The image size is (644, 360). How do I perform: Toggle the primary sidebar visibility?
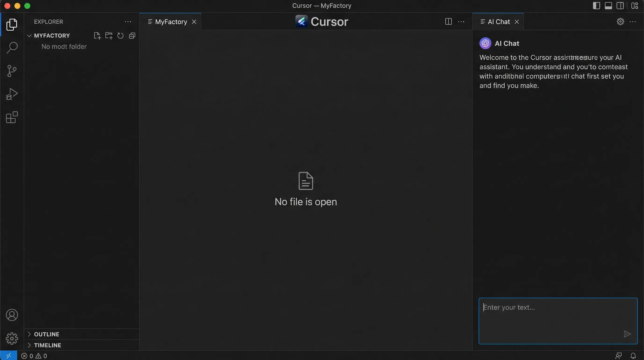point(596,5)
